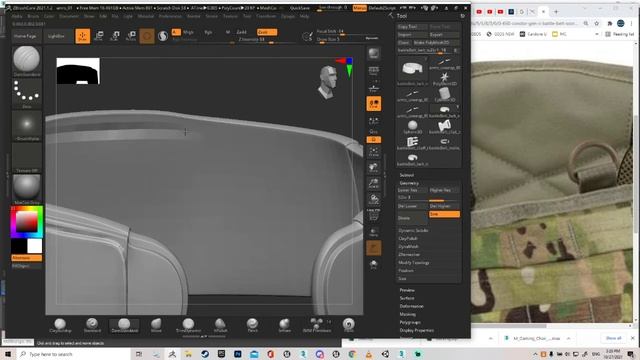Image resolution: width=640 pixels, height=360 pixels.
Task: Select Inflate brush in bottom shelf
Action: (x=284, y=325)
